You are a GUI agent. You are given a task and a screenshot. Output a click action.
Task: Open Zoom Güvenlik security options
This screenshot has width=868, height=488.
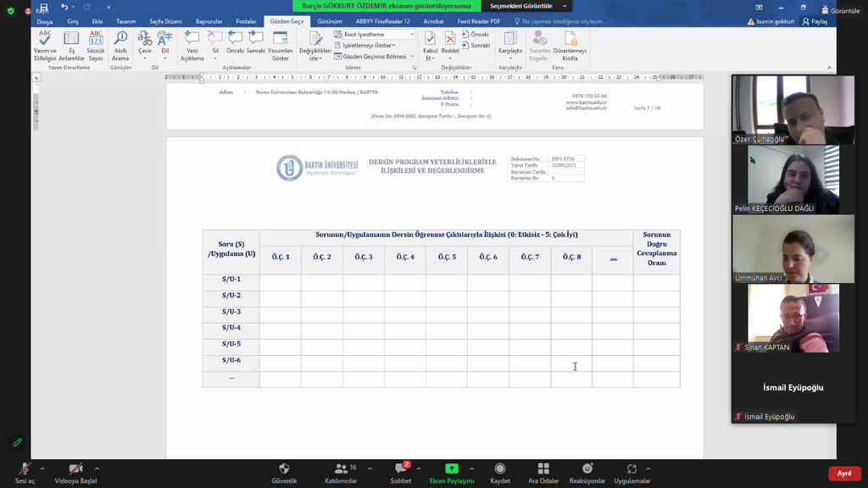[284, 472]
